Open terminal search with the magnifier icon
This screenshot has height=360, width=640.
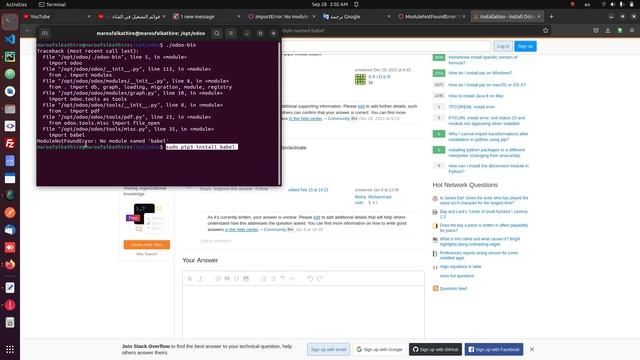(217, 33)
